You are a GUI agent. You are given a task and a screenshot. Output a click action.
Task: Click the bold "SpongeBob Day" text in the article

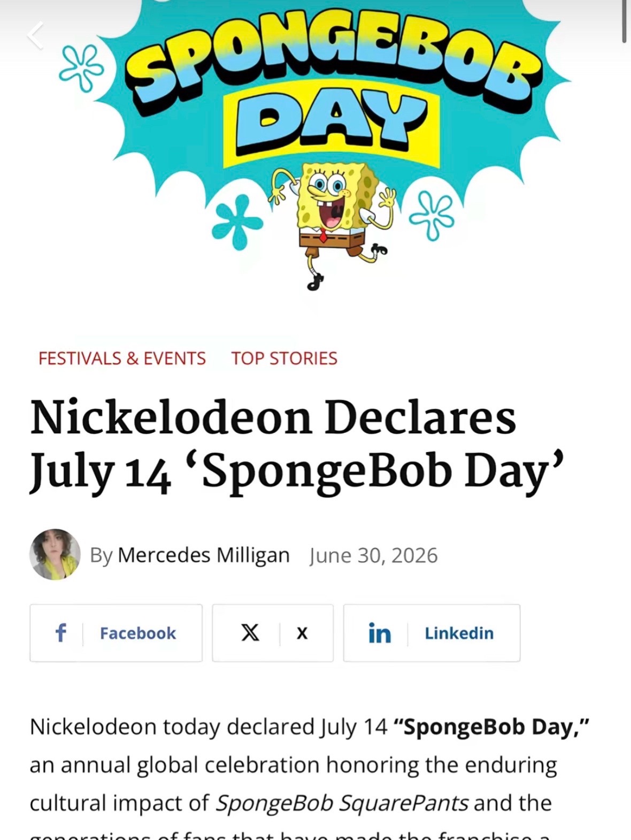pyautogui.click(x=491, y=727)
